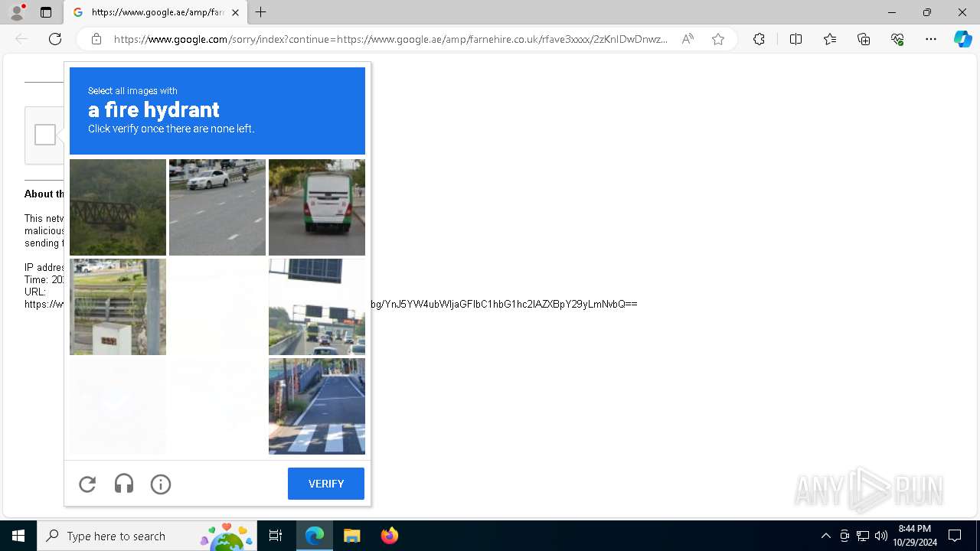Open network settings tray icon

click(863, 536)
